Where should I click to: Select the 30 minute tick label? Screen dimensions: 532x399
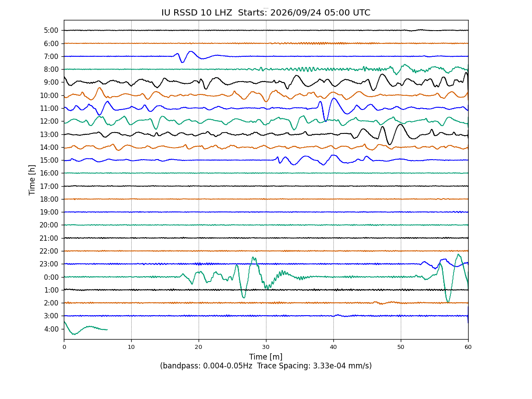266,347
